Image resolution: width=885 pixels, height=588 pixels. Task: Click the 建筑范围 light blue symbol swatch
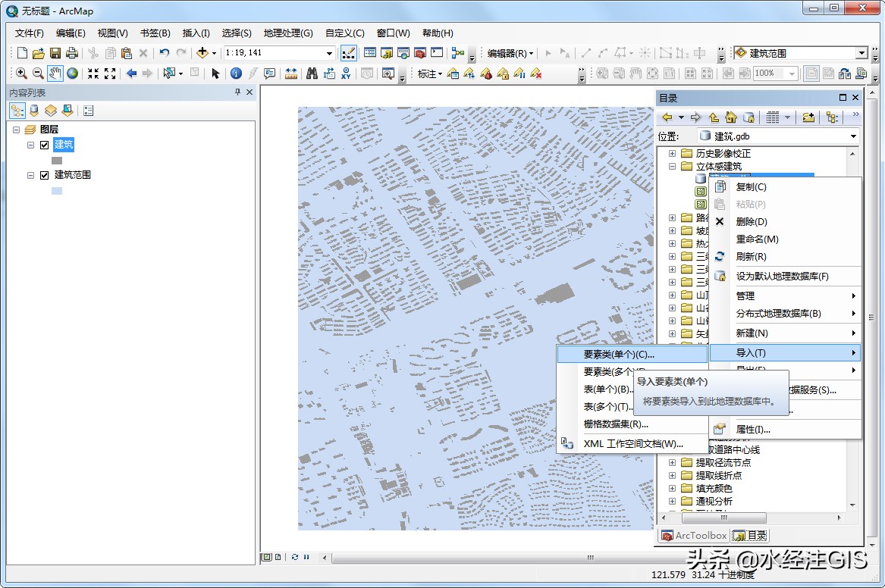[56, 191]
